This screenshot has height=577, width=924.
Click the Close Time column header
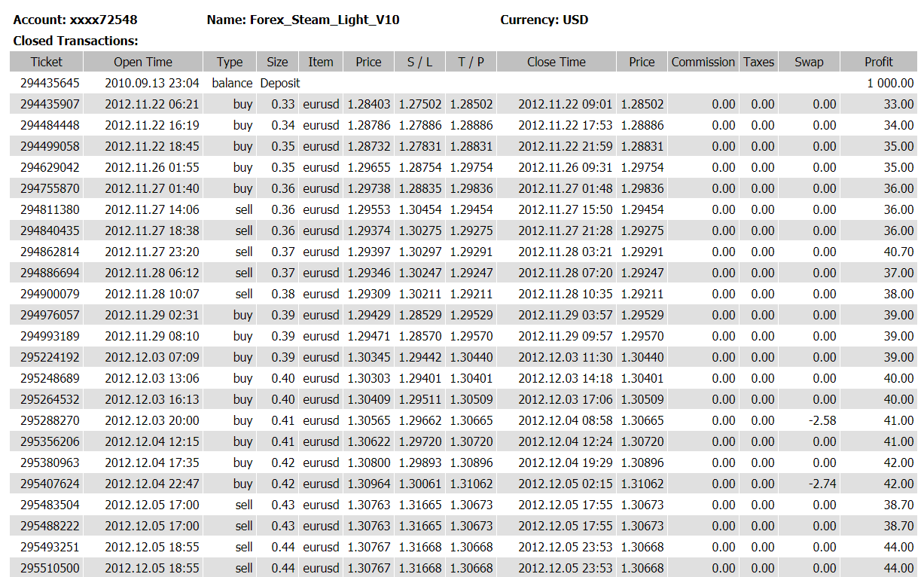(x=557, y=62)
